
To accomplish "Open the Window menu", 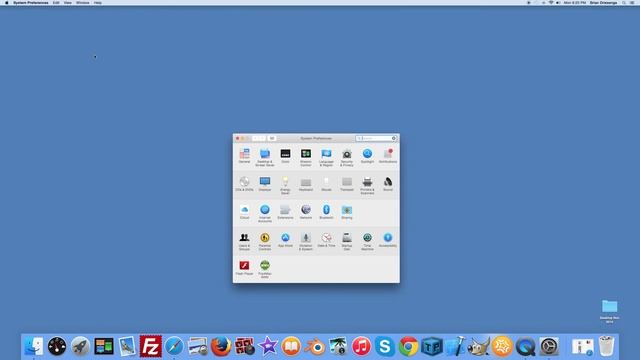I will tap(82, 3).
